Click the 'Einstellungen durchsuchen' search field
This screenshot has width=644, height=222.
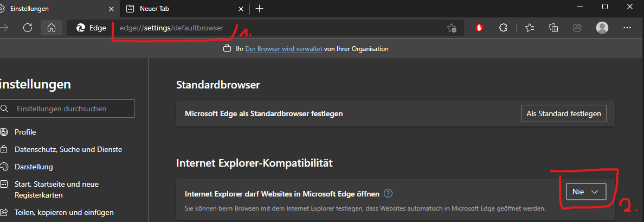[x=68, y=109]
